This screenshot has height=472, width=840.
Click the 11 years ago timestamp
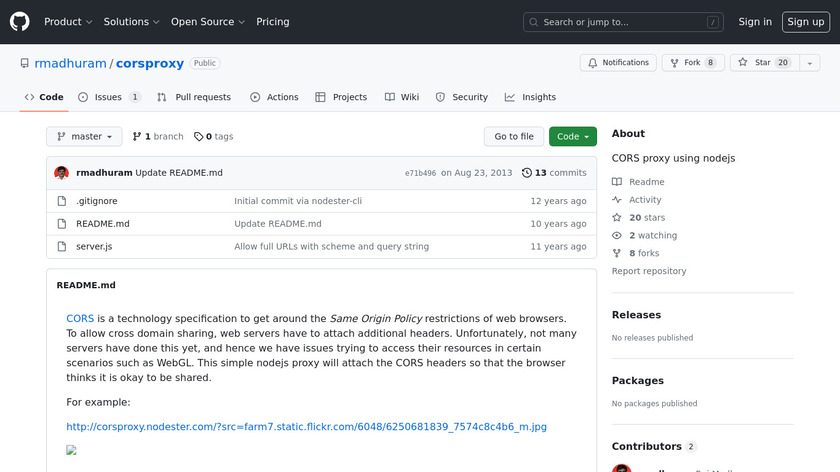point(558,246)
